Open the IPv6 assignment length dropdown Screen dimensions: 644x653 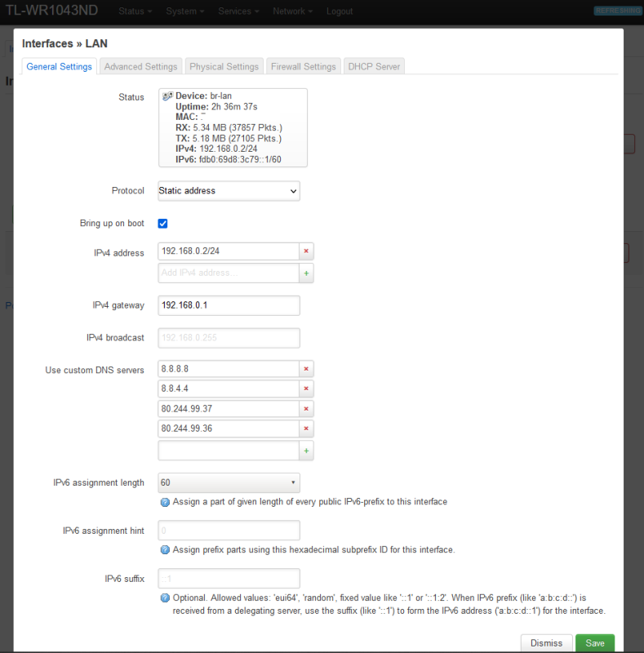click(x=229, y=482)
